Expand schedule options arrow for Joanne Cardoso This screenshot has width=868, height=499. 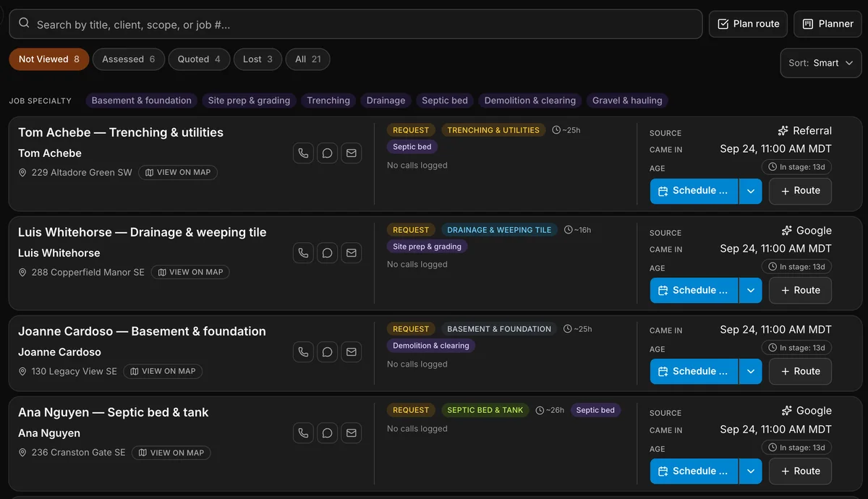click(x=750, y=372)
